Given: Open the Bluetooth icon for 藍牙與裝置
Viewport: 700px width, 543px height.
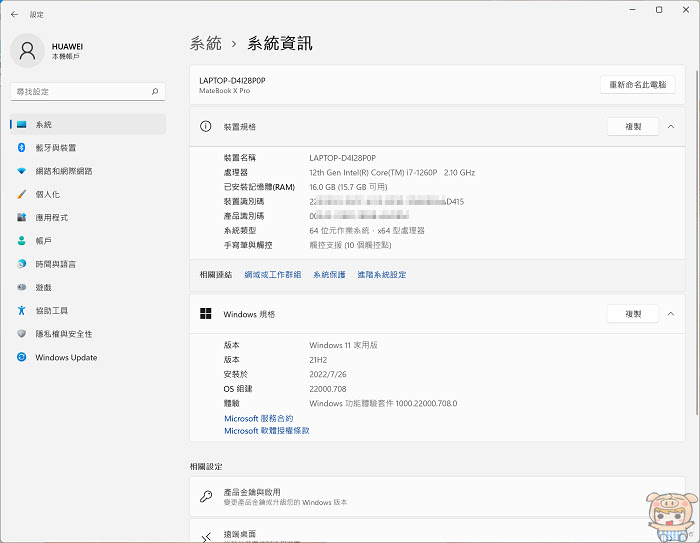Looking at the screenshot, I should [x=21, y=147].
